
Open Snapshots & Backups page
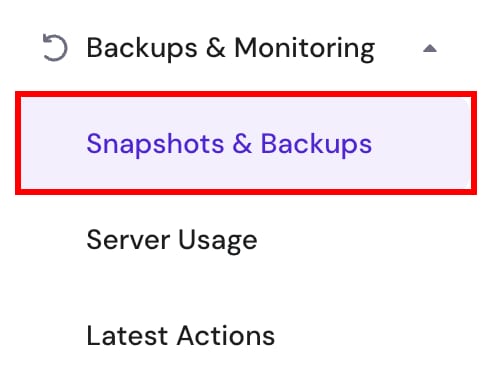tap(229, 144)
